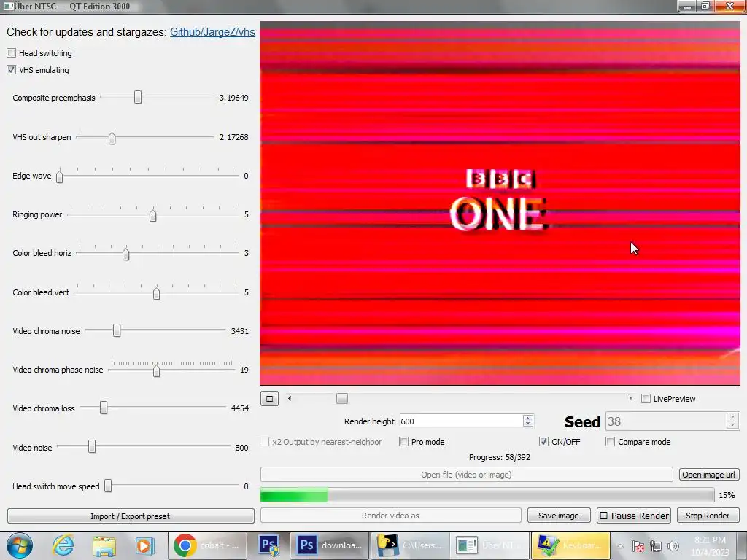Decrease Render height with the down arrow
The height and width of the screenshot is (560, 747).
[x=527, y=424]
